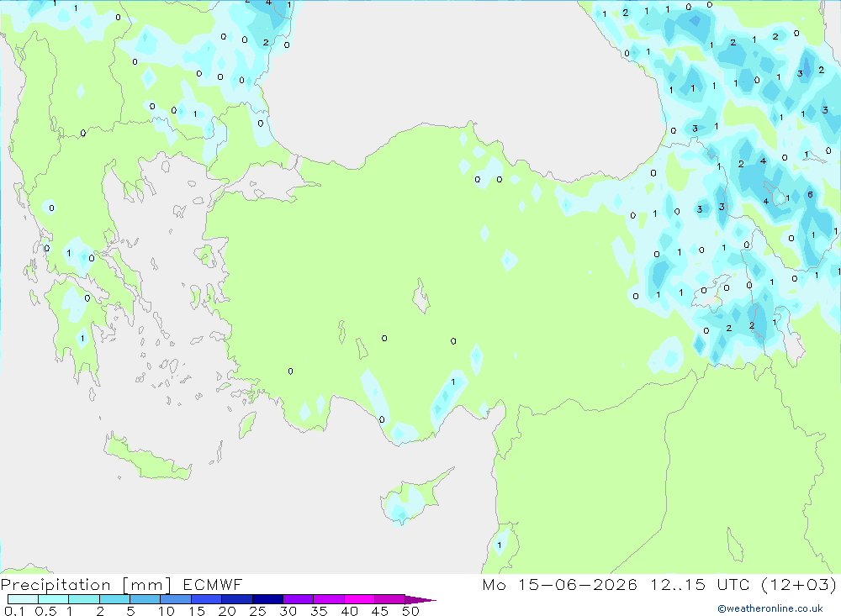The width and height of the screenshot is (841, 616).
Task: Click the purple arrow tip above 50 mm
Action: click(420, 599)
